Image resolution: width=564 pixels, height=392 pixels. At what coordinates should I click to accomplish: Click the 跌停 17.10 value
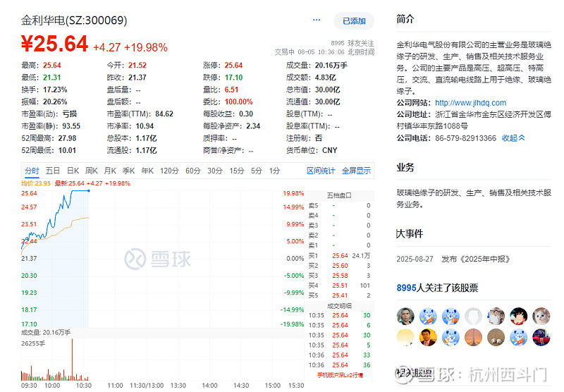click(233, 78)
